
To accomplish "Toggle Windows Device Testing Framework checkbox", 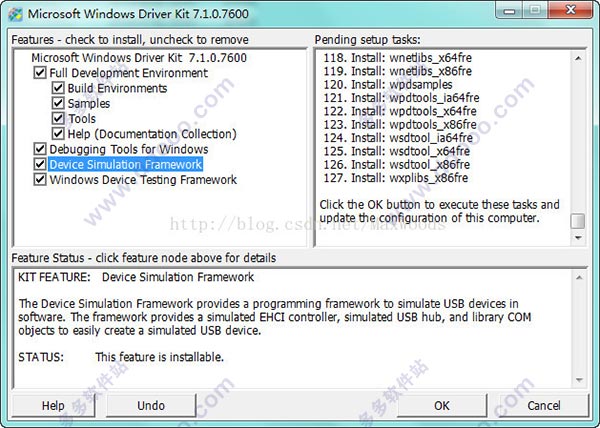I will point(40,180).
